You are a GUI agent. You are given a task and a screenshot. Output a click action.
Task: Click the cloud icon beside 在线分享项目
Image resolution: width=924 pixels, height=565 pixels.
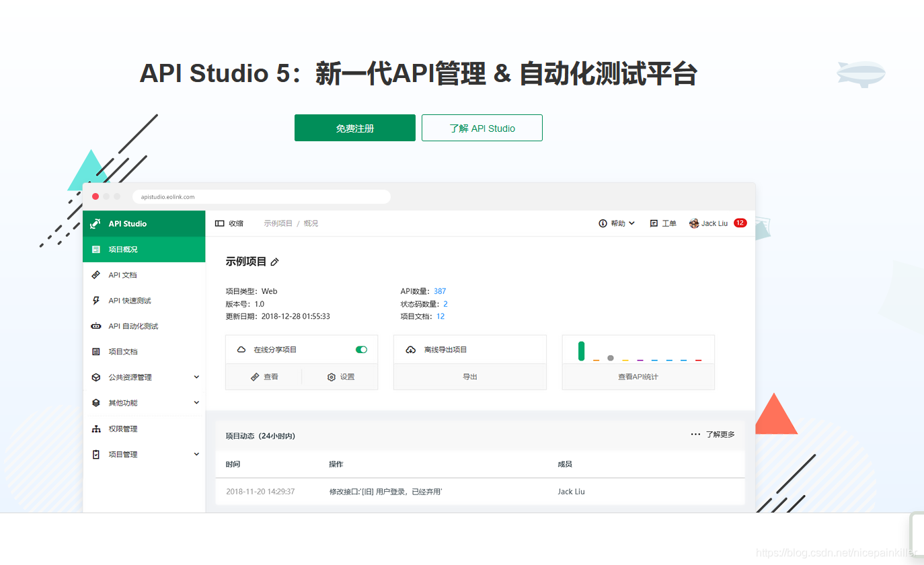[241, 350]
